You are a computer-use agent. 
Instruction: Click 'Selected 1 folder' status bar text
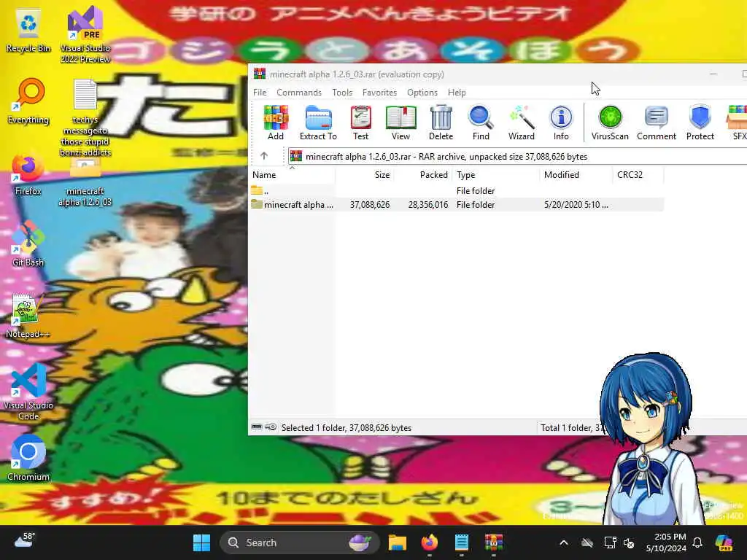click(x=347, y=427)
